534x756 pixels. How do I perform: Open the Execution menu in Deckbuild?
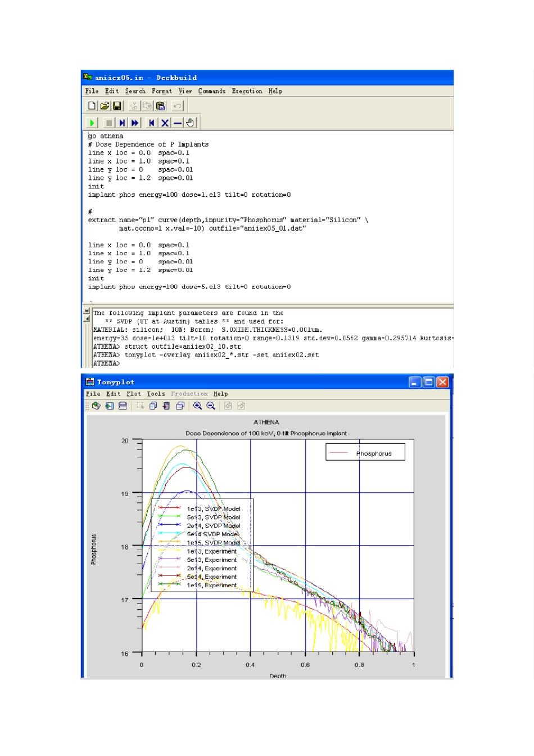[x=247, y=91]
